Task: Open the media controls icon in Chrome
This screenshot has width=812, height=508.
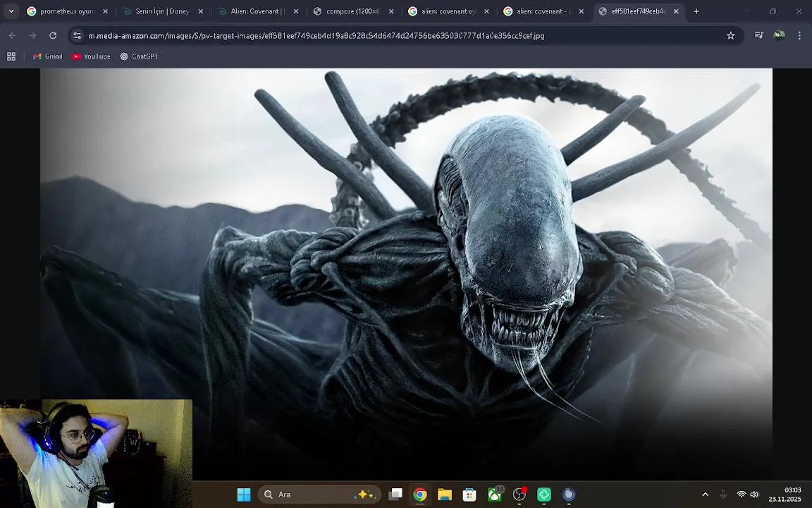Action: (x=759, y=35)
